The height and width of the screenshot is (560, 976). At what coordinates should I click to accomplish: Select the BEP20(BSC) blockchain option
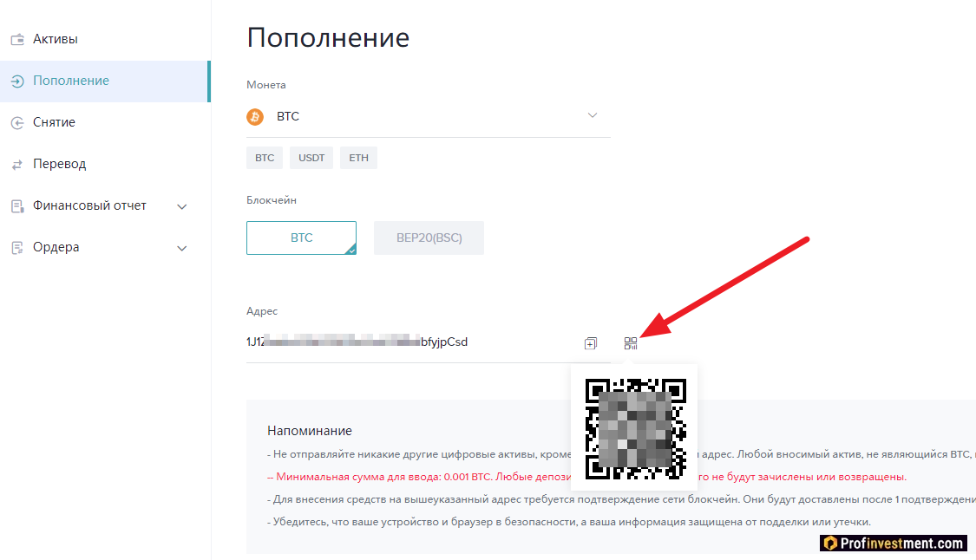coord(429,238)
